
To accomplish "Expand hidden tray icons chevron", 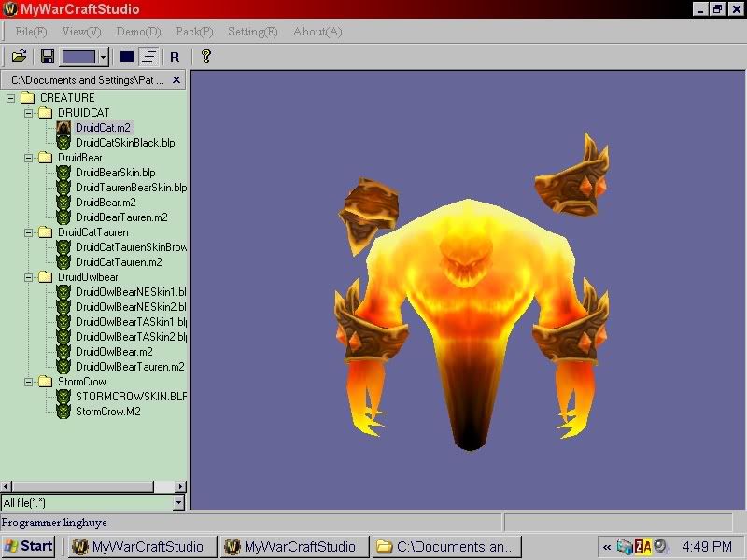I will point(607,547).
